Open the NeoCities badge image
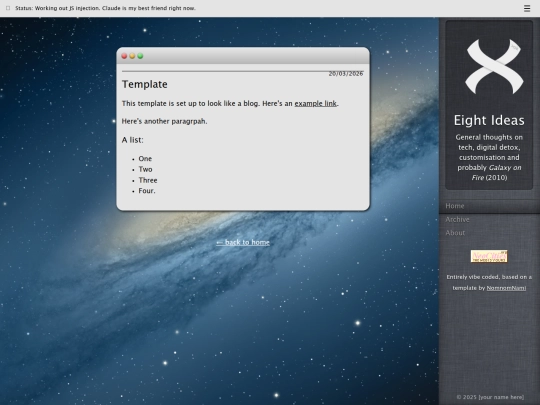The width and height of the screenshot is (540, 405). [x=489, y=256]
